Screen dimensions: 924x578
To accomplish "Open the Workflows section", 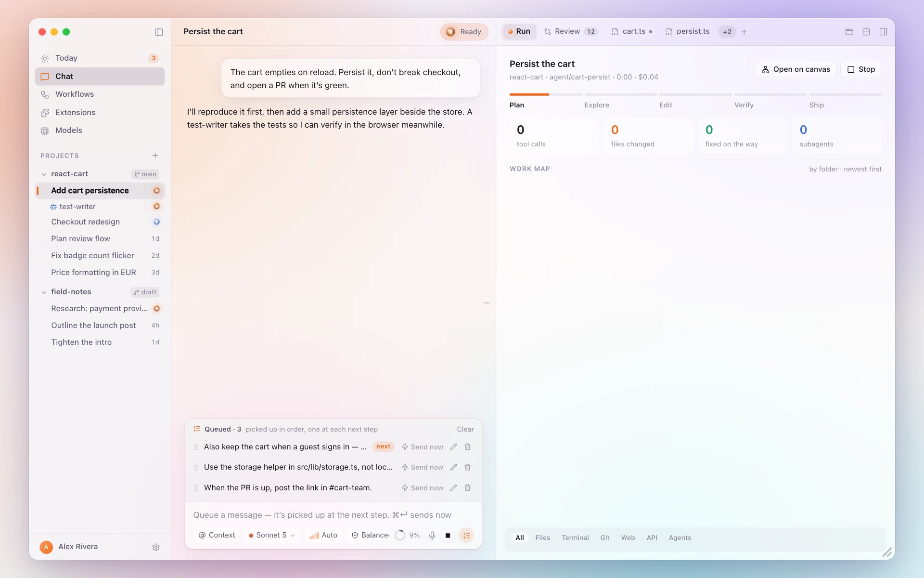I will [100, 94].
